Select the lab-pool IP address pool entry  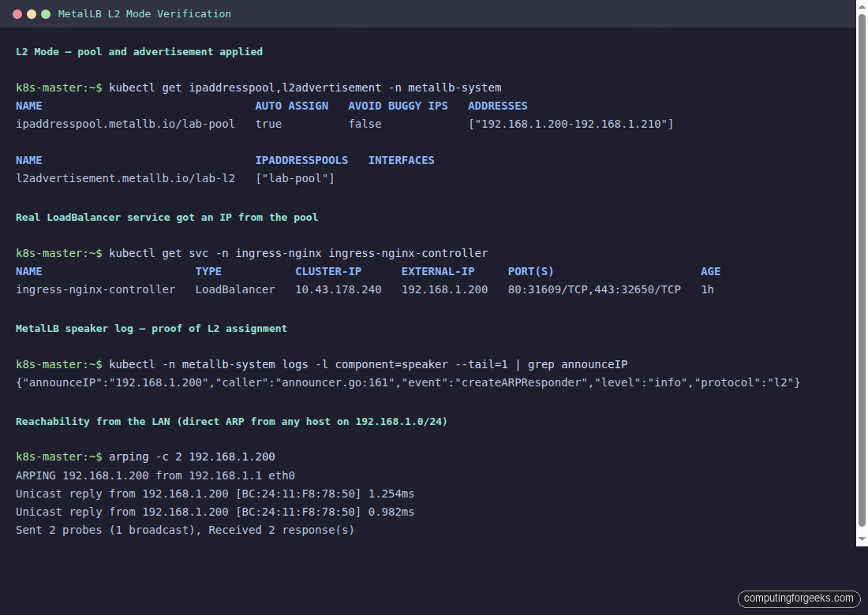coord(125,123)
